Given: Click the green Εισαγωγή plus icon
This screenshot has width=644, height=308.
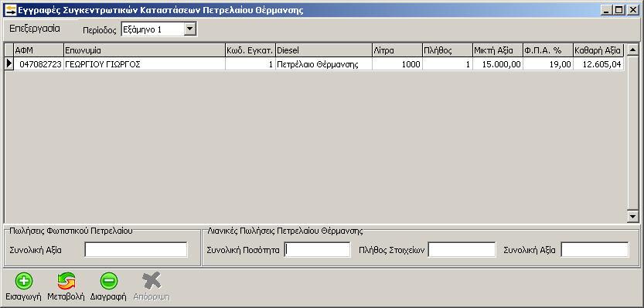Looking at the screenshot, I should tap(24, 281).
